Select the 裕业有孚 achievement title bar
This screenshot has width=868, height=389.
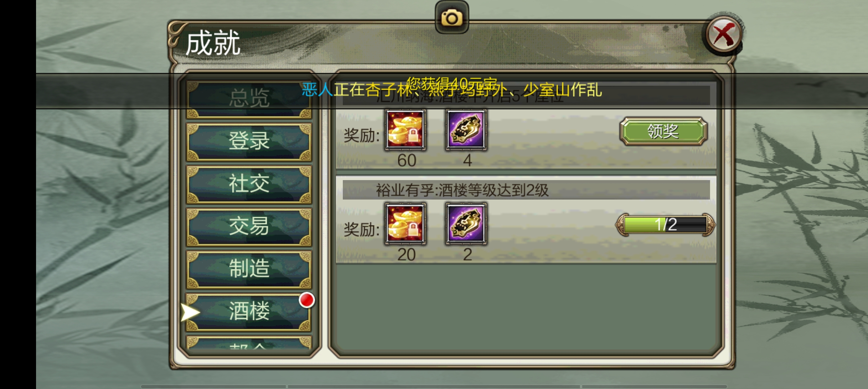pos(526,190)
